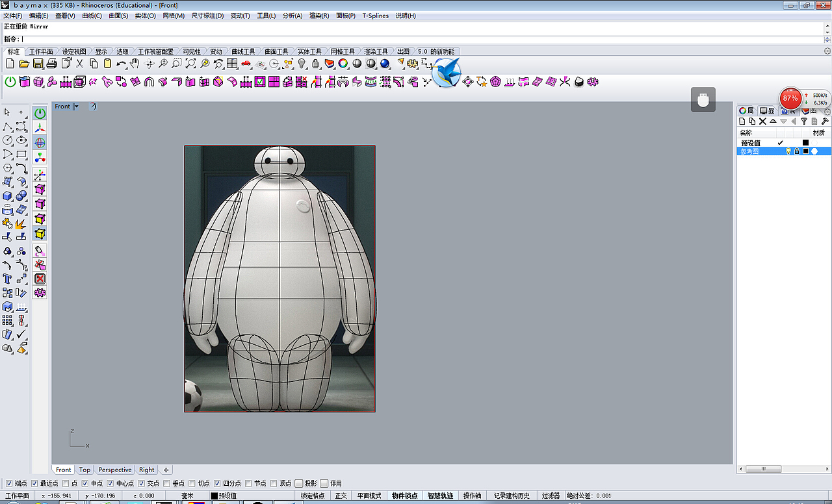The image size is (832, 504).
Task: Open the Front viewport dropdown arrow
Action: pyautogui.click(x=77, y=107)
